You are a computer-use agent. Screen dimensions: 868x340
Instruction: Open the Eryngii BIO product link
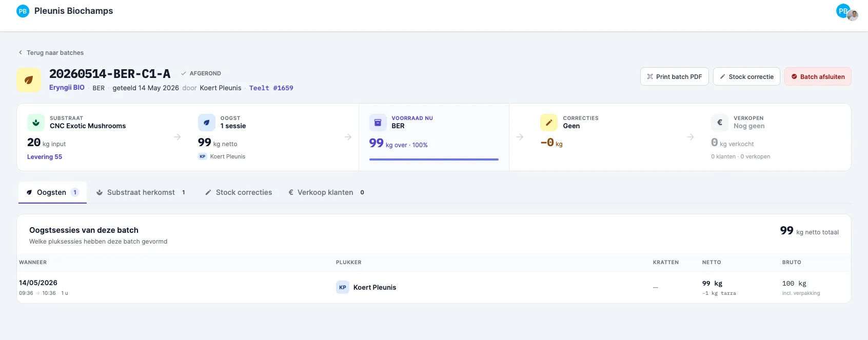pos(67,87)
